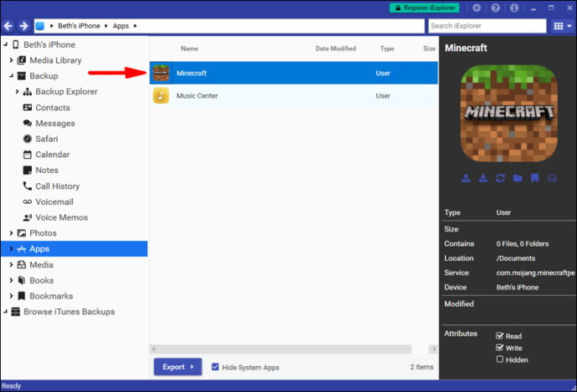Click Apps breadcrumb segment
Screen dimensions: 577x392
tap(120, 26)
